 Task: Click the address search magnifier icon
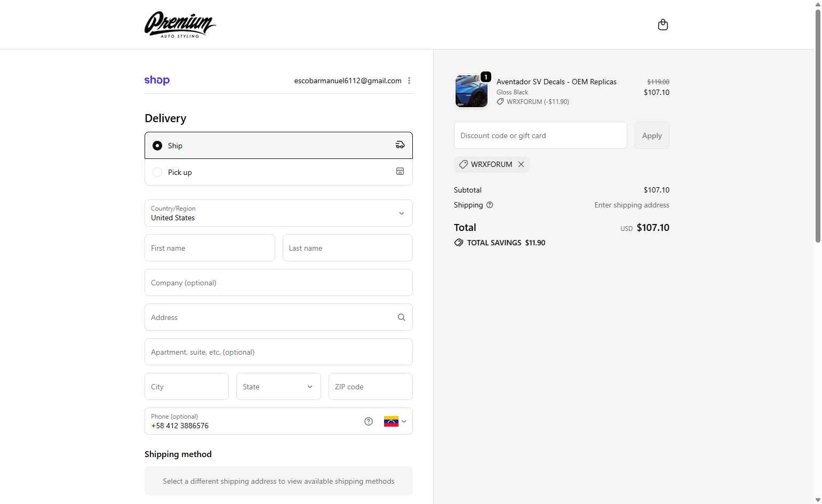402,317
